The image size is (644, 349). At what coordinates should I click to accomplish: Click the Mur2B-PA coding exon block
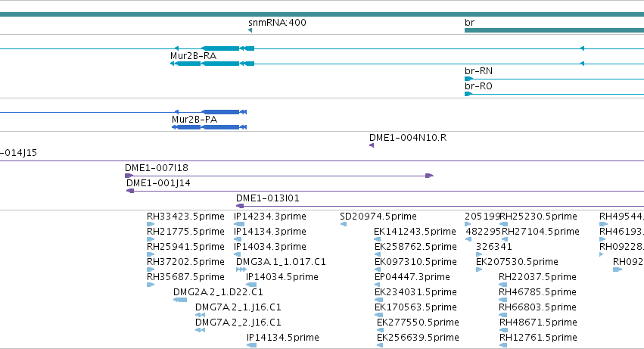220,127
